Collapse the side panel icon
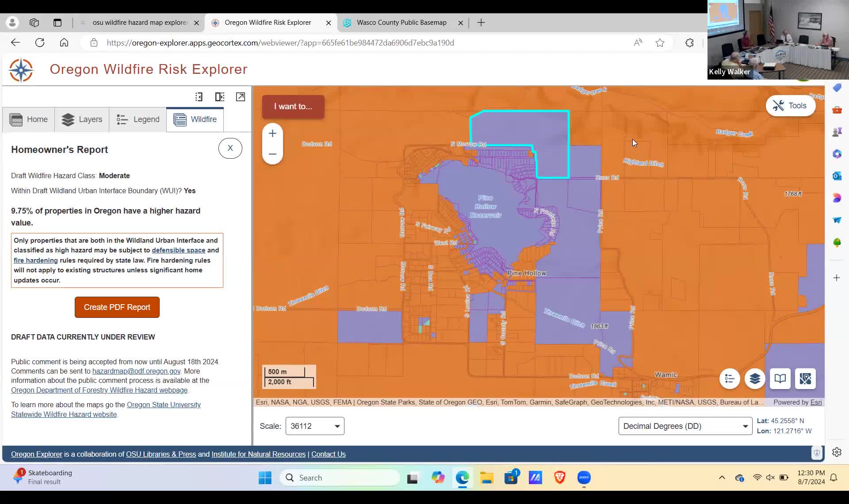The width and height of the screenshot is (849, 504). pyautogui.click(x=199, y=97)
